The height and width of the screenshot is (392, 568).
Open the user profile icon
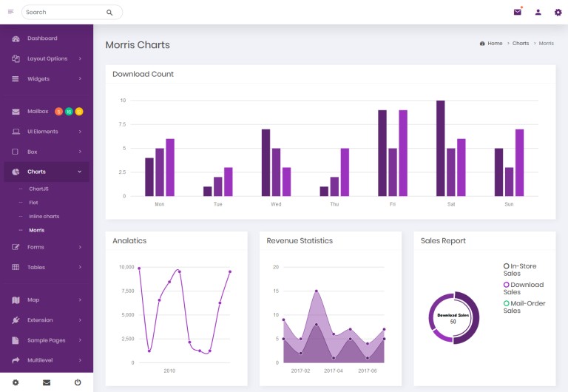tap(538, 13)
